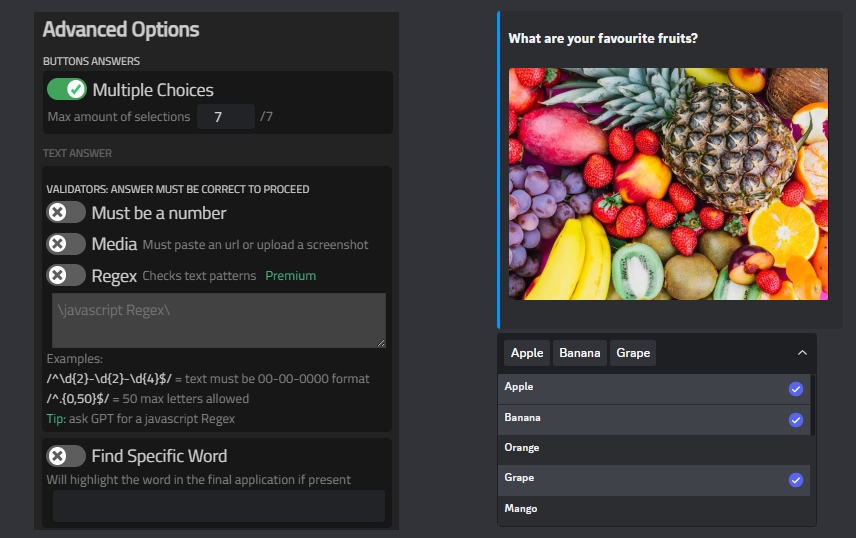Click the Banana selected tag
Screen dimensions: 856x538
pyautogui.click(x=580, y=353)
